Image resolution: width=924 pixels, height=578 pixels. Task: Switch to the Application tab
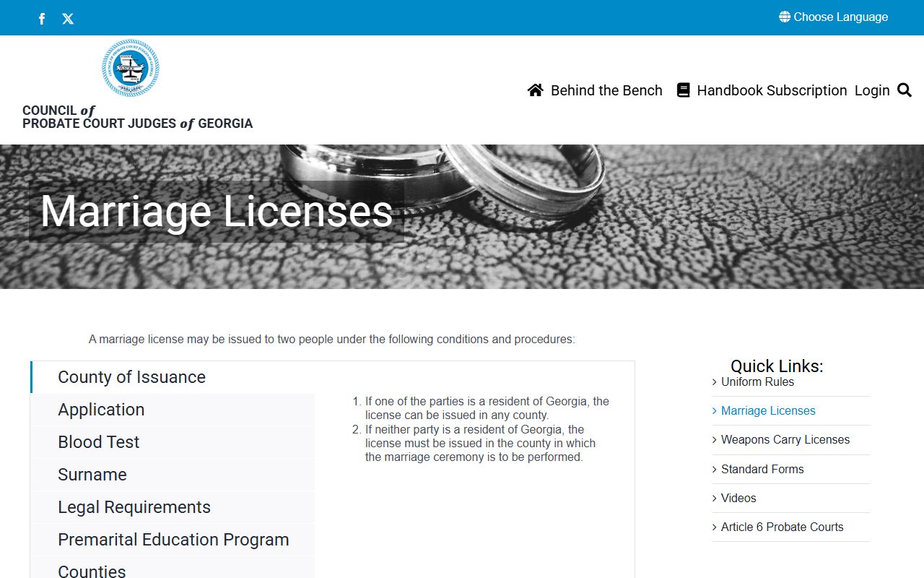173,410
